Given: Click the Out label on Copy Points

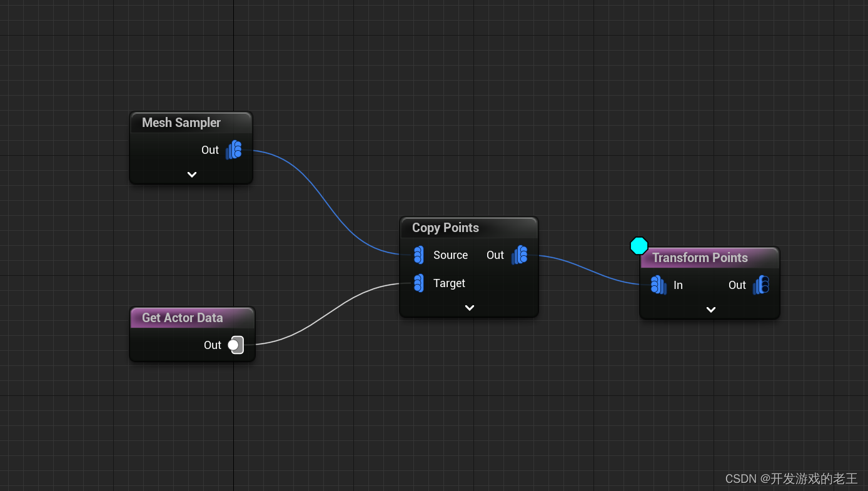Looking at the screenshot, I should 495,255.
